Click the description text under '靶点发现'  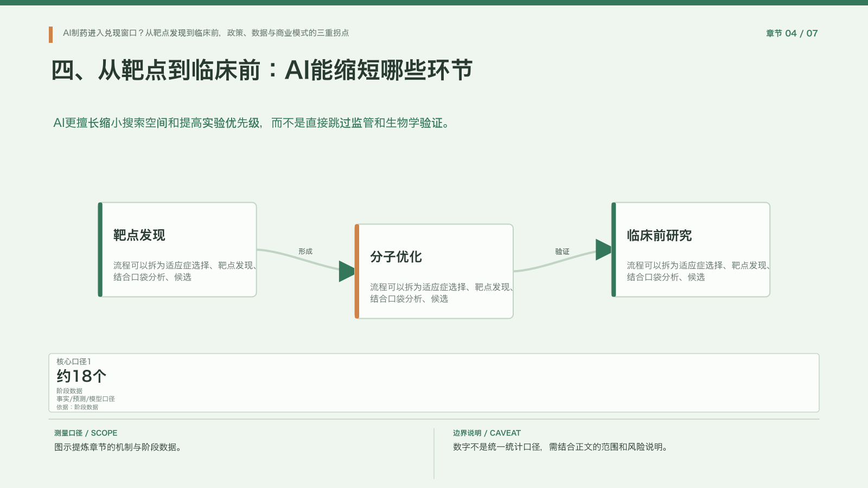(184, 271)
